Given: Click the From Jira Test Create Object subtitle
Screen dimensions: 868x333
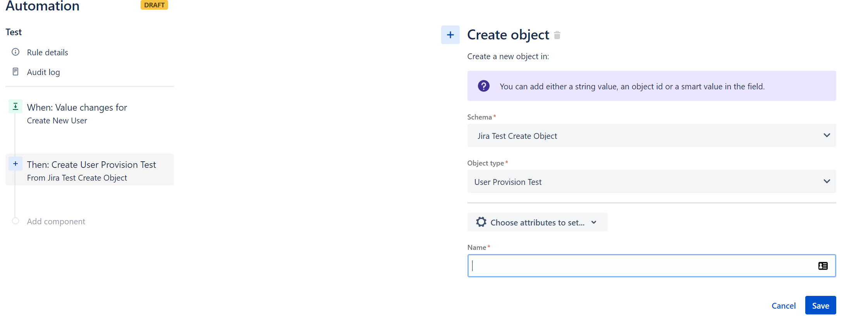Looking at the screenshot, I should pyautogui.click(x=77, y=178).
